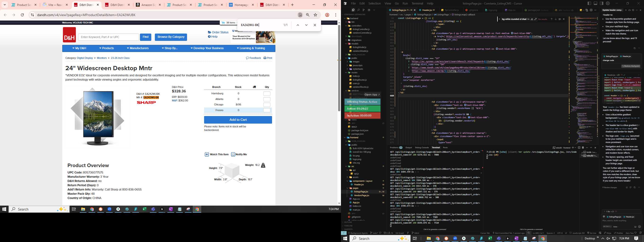Viewport: 644px width, 242px height.
Task: Toggle regular expression in find widget
Action: [x=535, y=19]
